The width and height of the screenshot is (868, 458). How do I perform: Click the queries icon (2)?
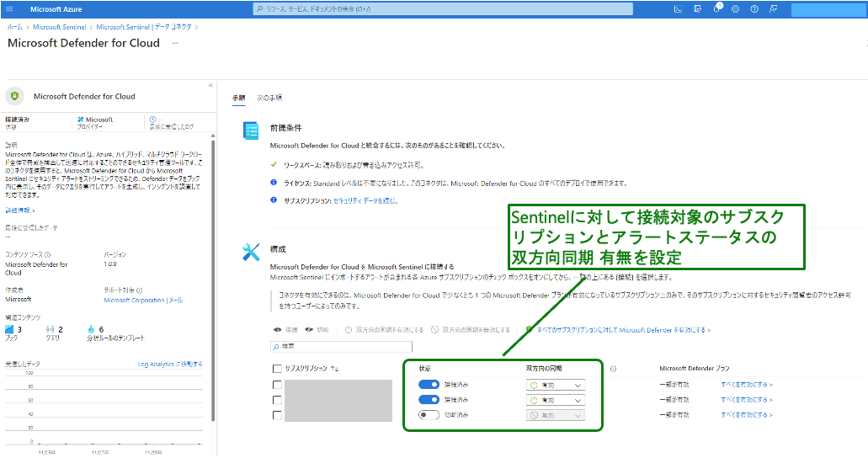tap(51, 329)
